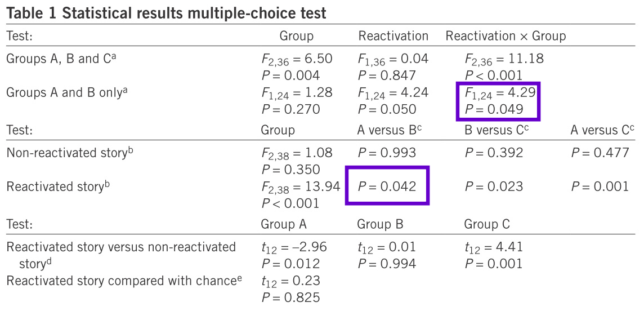The height and width of the screenshot is (311, 644).
Task: Select the Groups A, B and C row label
Action: pyautogui.click(x=61, y=59)
